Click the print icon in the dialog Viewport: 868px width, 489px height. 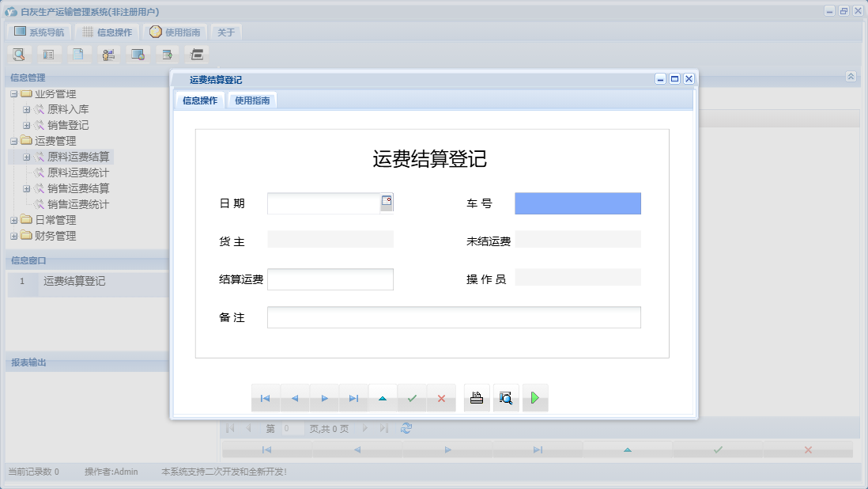click(477, 398)
